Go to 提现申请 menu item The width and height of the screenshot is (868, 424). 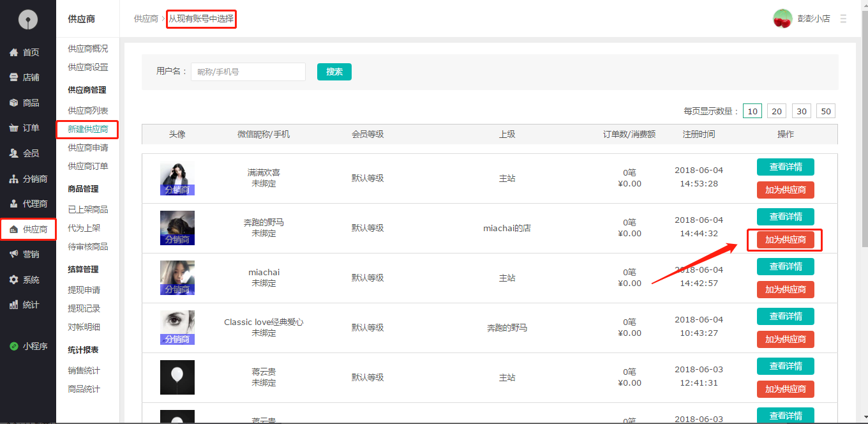click(84, 290)
